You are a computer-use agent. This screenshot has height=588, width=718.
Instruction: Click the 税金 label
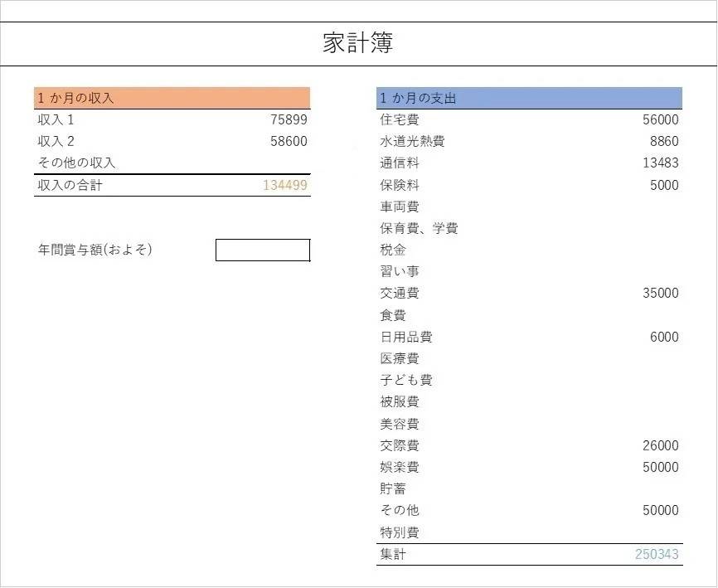[x=393, y=250]
